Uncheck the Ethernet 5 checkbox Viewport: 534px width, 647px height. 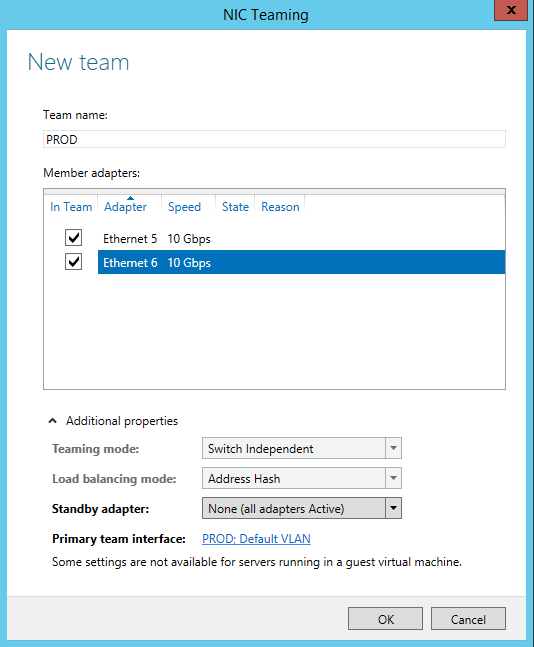73,238
